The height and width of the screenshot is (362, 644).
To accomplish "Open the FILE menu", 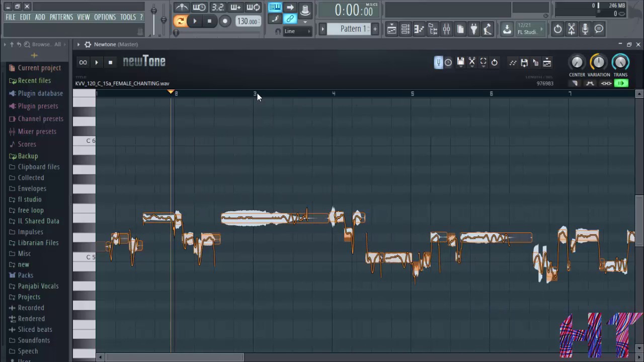I will [x=11, y=17].
